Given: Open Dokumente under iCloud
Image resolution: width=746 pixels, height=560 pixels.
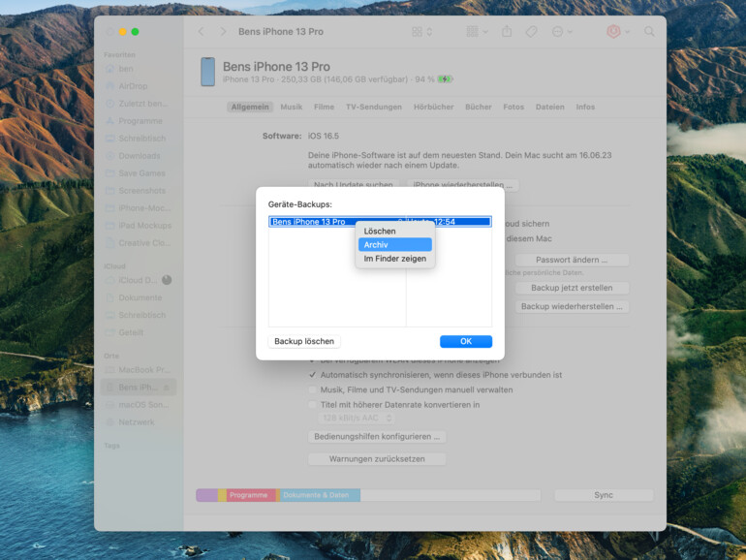Looking at the screenshot, I should (x=138, y=297).
